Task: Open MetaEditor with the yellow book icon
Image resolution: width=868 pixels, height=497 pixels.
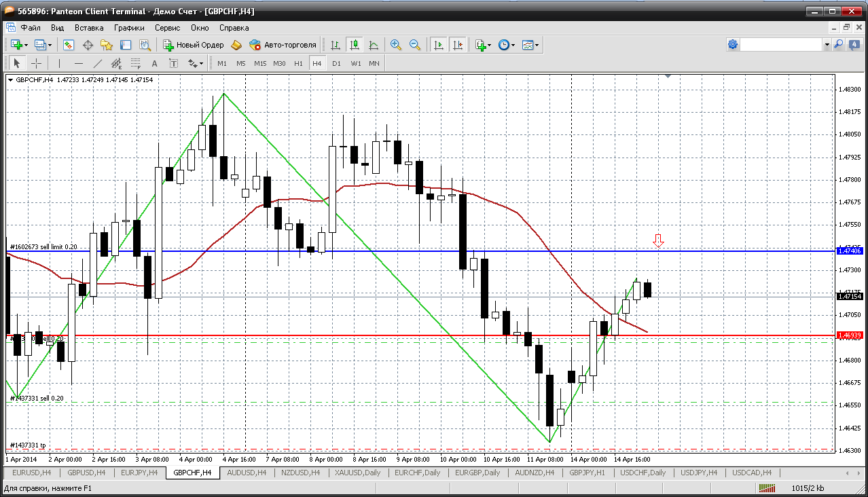Action: tap(236, 45)
